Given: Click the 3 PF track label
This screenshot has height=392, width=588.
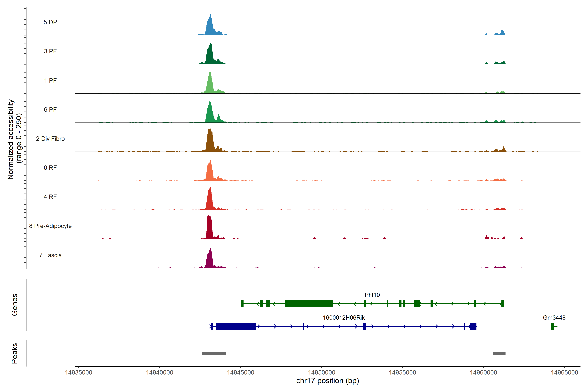Looking at the screenshot, I should coord(50,51).
